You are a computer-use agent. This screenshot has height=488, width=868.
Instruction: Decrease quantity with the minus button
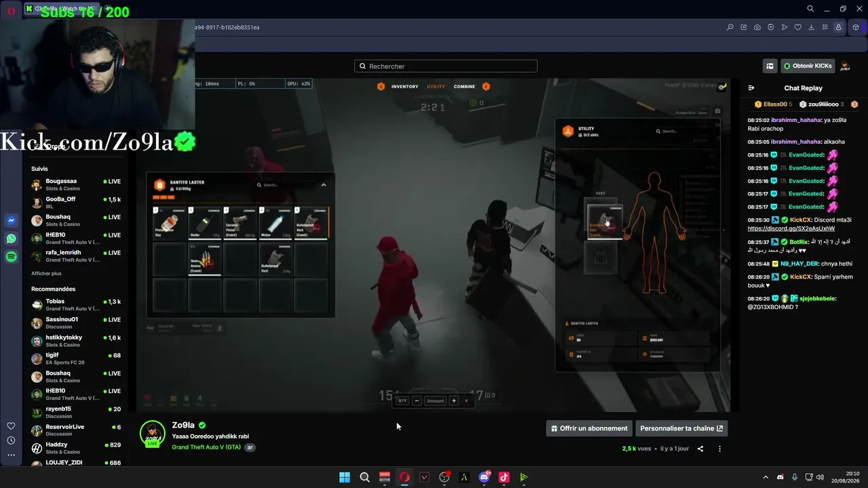[416, 401]
